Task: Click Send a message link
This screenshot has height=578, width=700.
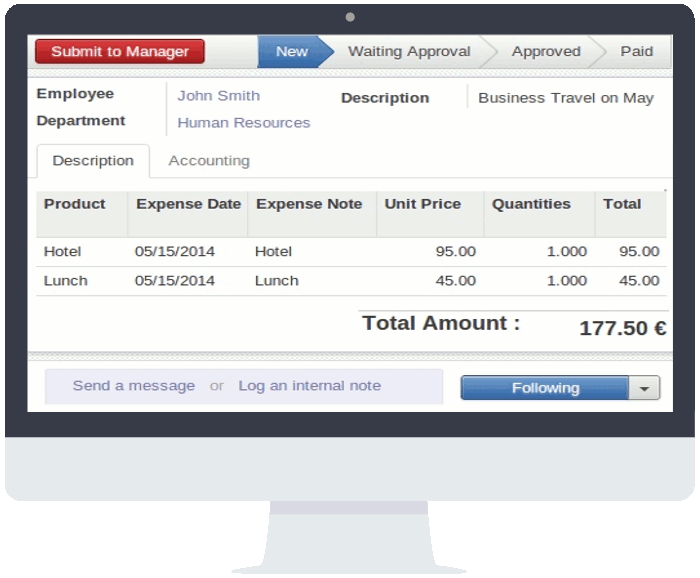Action: pos(134,386)
